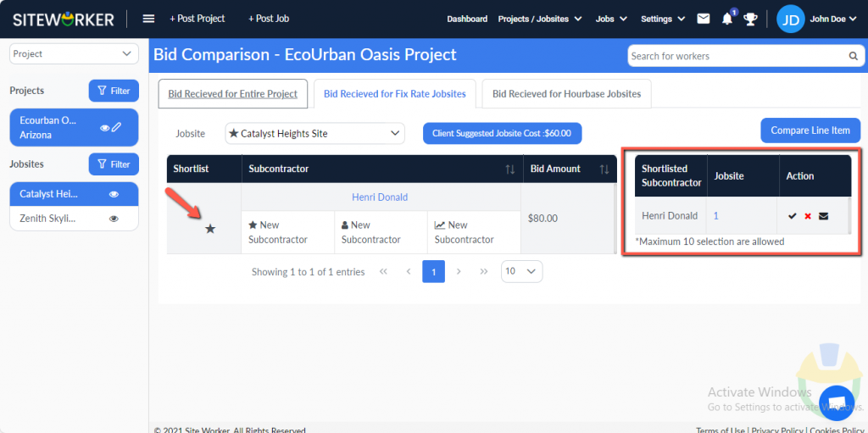Open the mail envelope icon in header
Viewport: 868px width, 433px height.
point(703,19)
